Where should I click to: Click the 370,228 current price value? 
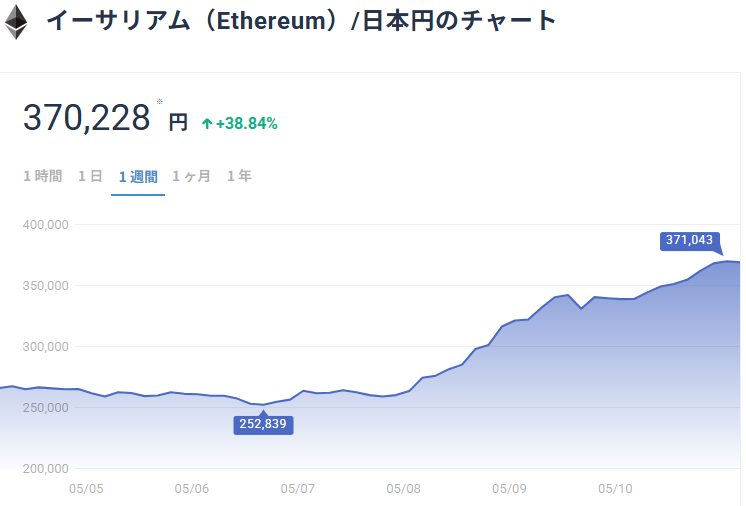86,119
